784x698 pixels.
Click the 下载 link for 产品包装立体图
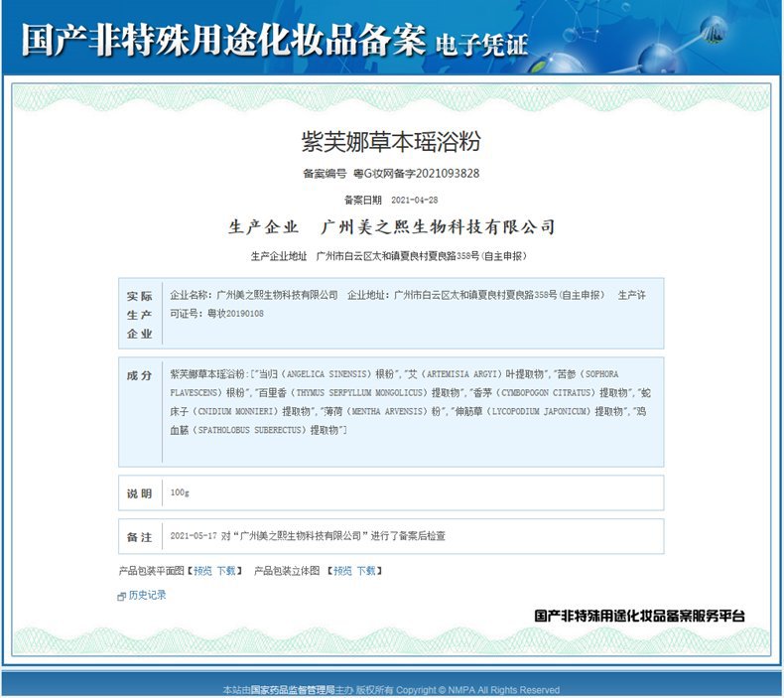tap(366, 571)
